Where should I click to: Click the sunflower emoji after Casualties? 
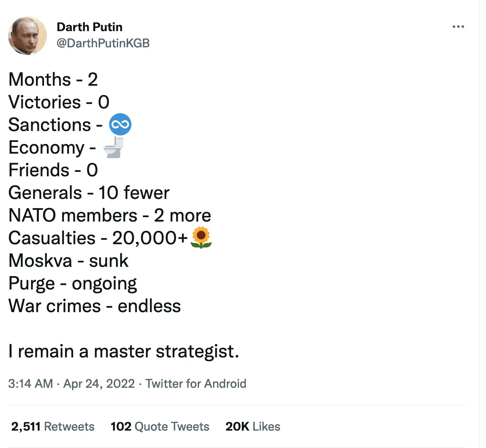click(201, 238)
